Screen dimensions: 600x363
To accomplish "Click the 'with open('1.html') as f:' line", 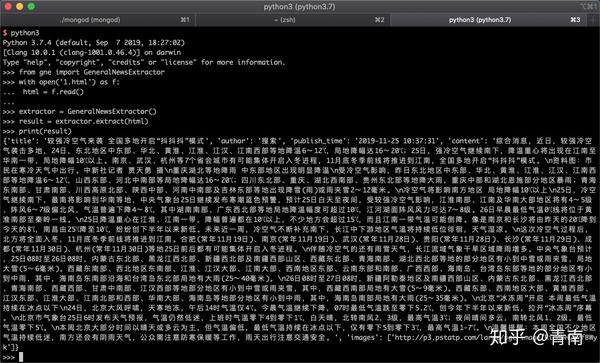I will [69, 82].
